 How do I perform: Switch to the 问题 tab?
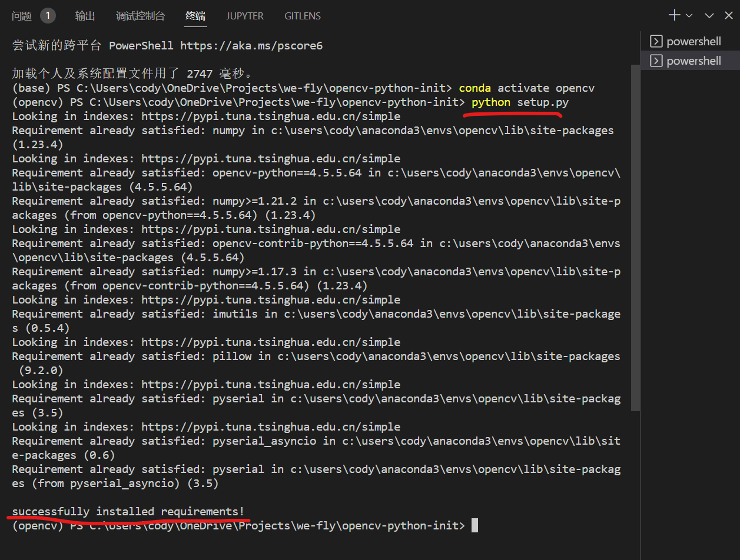point(22,16)
